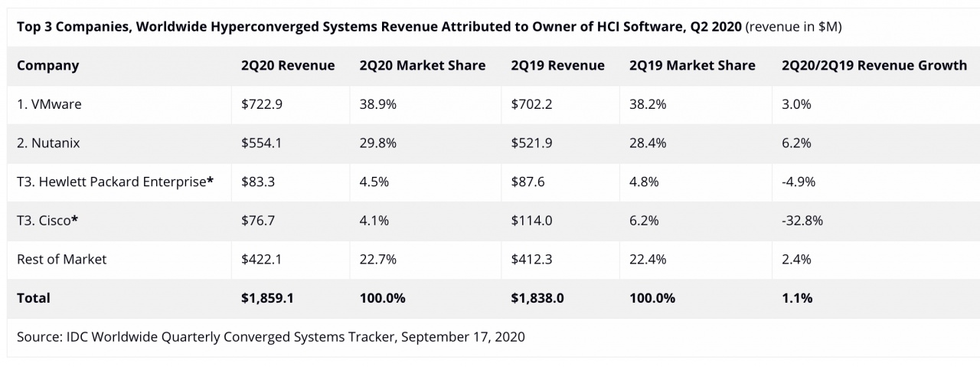Click Cisco's -32.8% revenue growth cell
Image resolution: width=980 pixels, height=367 pixels.
click(x=802, y=221)
